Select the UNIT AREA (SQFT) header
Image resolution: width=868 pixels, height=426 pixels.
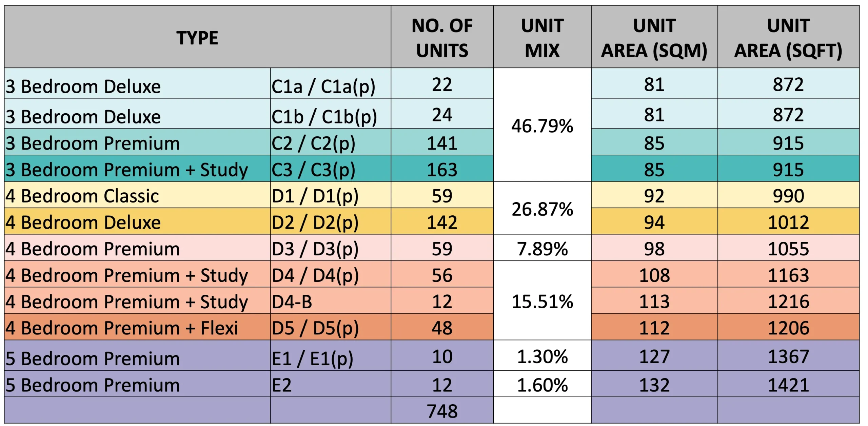[788, 38]
